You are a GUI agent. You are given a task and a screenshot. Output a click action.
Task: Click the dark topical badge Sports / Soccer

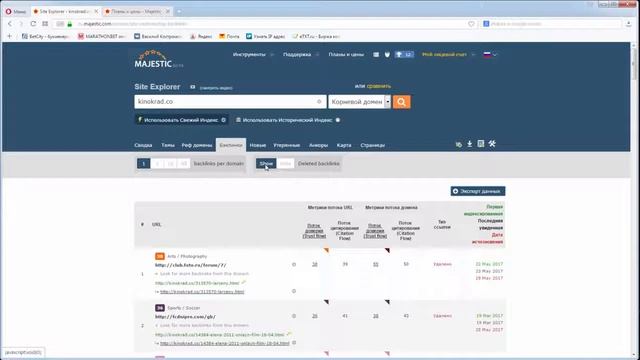(x=160, y=308)
